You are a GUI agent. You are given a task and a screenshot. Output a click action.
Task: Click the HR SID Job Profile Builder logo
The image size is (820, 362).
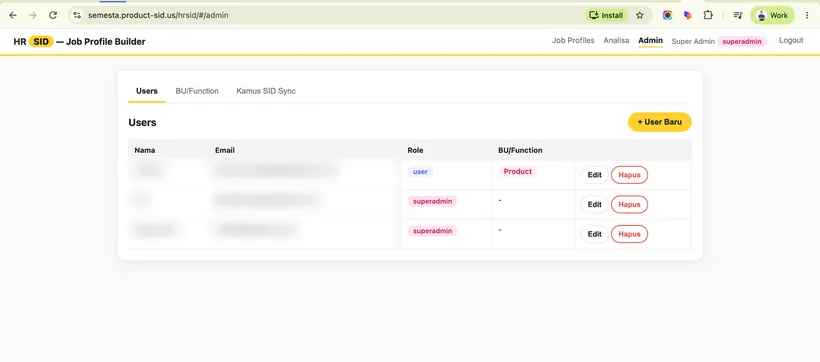(79, 41)
